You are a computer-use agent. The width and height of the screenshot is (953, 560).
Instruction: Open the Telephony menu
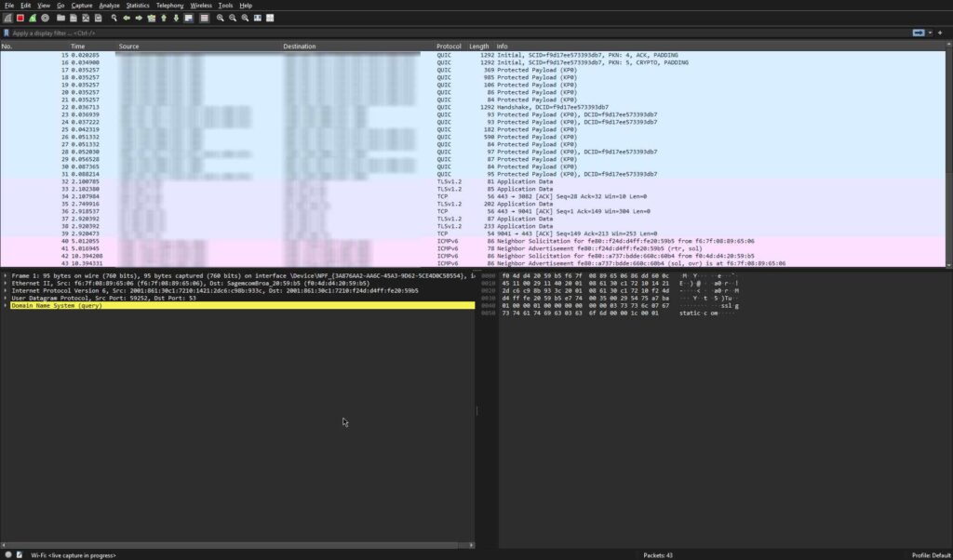coord(169,6)
